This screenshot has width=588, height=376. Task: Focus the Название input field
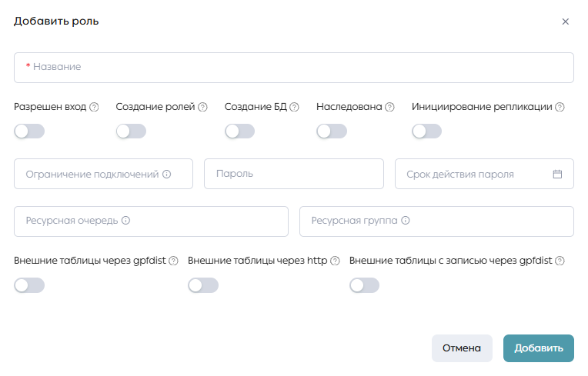(294, 68)
